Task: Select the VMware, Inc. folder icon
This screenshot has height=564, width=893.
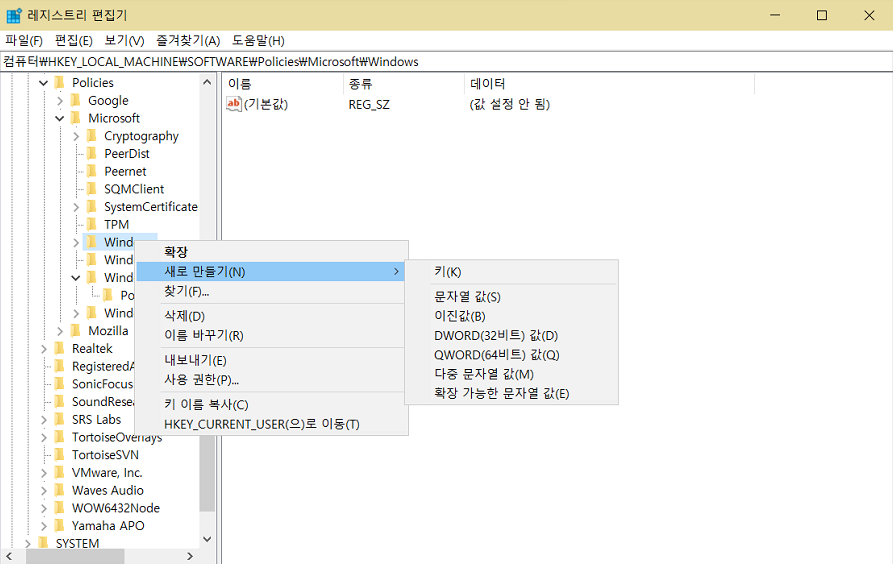Action: [x=60, y=472]
